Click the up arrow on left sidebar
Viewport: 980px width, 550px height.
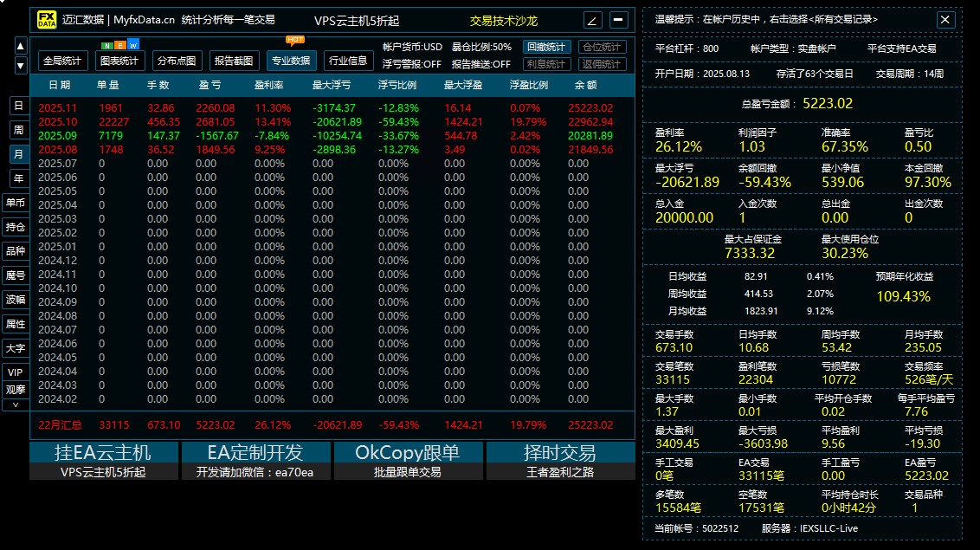click(x=21, y=46)
